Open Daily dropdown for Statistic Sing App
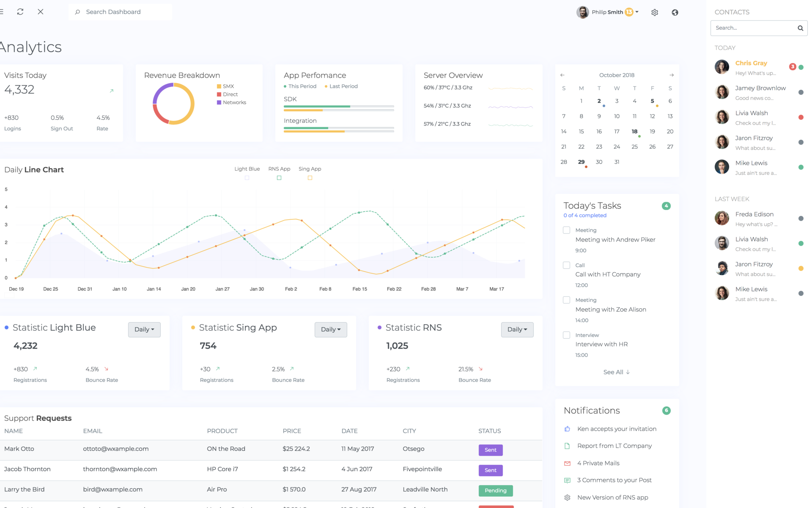Viewport: 812px width, 508px height. 331,329
